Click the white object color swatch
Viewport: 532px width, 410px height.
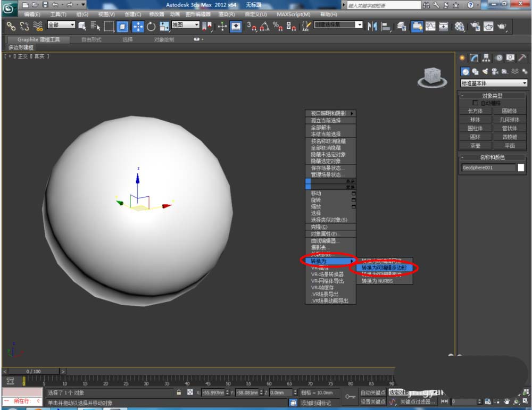tap(521, 168)
